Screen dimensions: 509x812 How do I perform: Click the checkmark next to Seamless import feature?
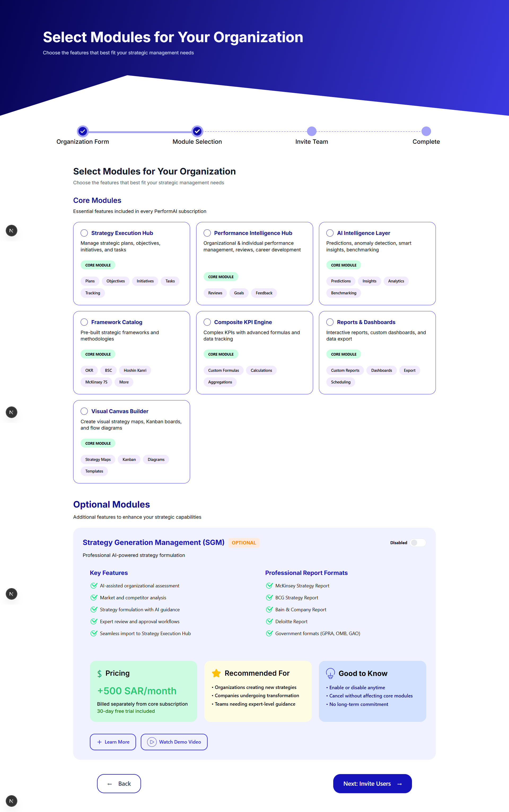click(x=94, y=633)
